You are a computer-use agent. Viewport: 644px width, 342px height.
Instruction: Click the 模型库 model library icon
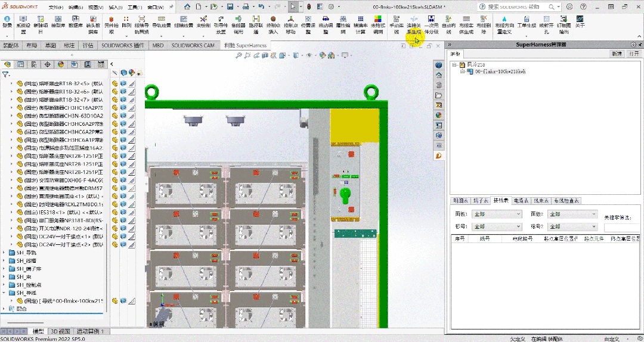tap(57, 22)
